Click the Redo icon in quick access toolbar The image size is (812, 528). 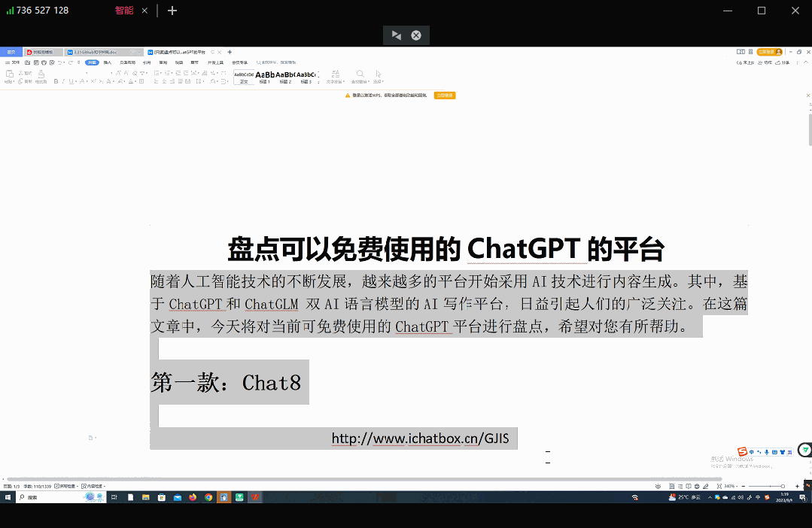pos(71,62)
